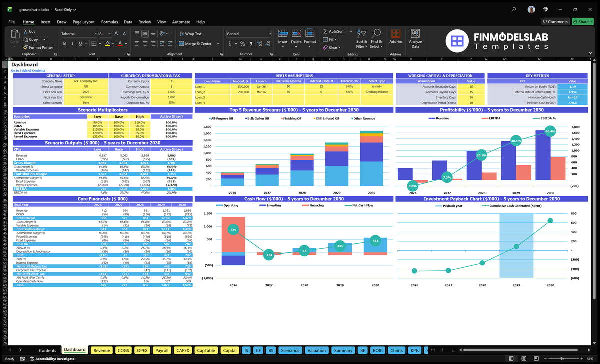Viewport: 600px width, 364px height.
Task: Open the Formulas ribbon tab
Action: coord(109,22)
